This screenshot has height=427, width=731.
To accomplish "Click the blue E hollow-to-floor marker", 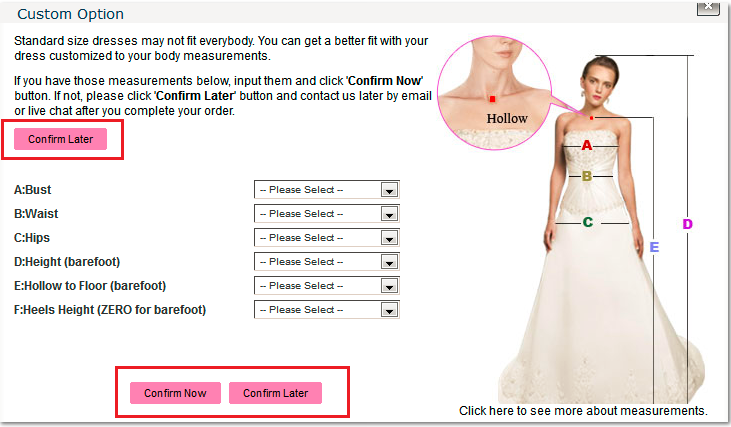I will 654,247.
